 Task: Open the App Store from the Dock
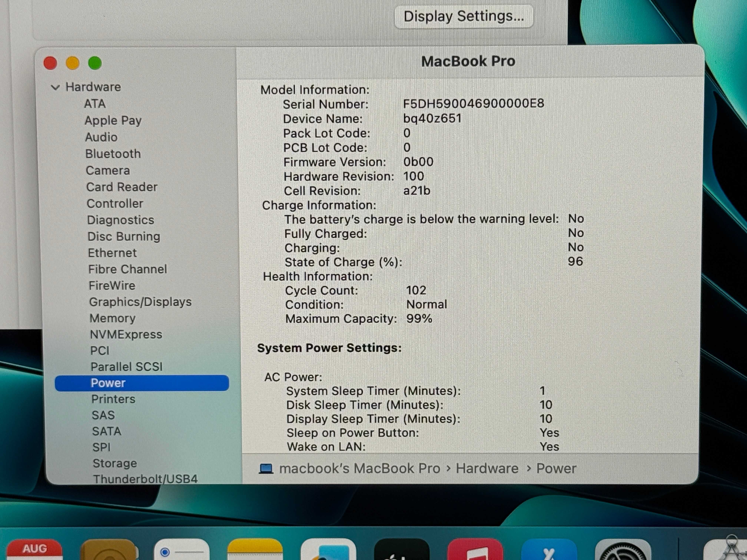tap(549, 549)
